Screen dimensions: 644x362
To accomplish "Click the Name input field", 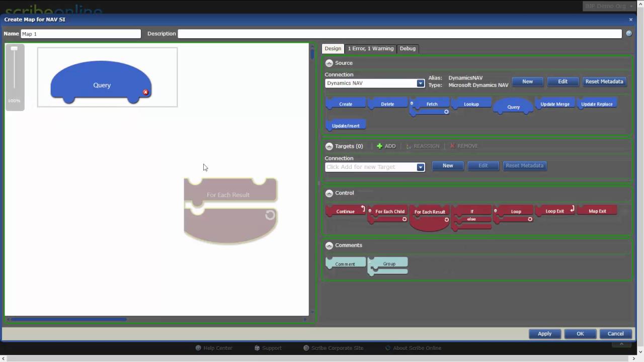I will (x=80, y=34).
